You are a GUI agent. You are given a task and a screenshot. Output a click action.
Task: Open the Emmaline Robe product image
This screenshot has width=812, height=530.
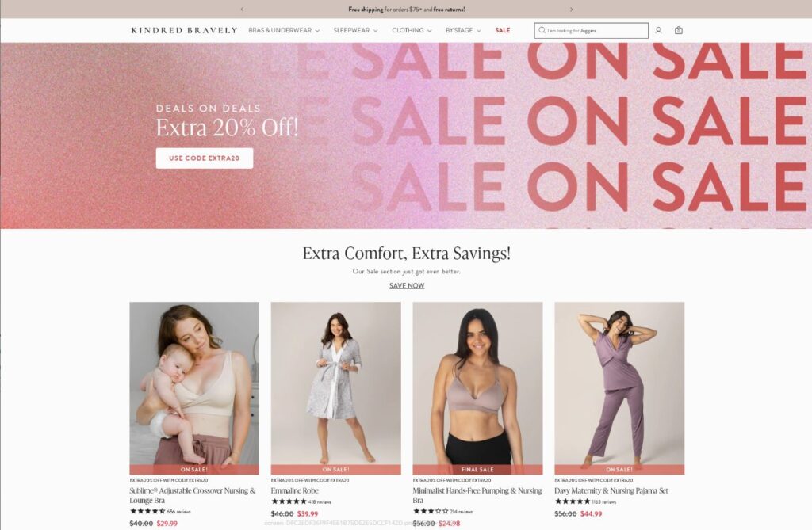pyautogui.click(x=335, y=388)
